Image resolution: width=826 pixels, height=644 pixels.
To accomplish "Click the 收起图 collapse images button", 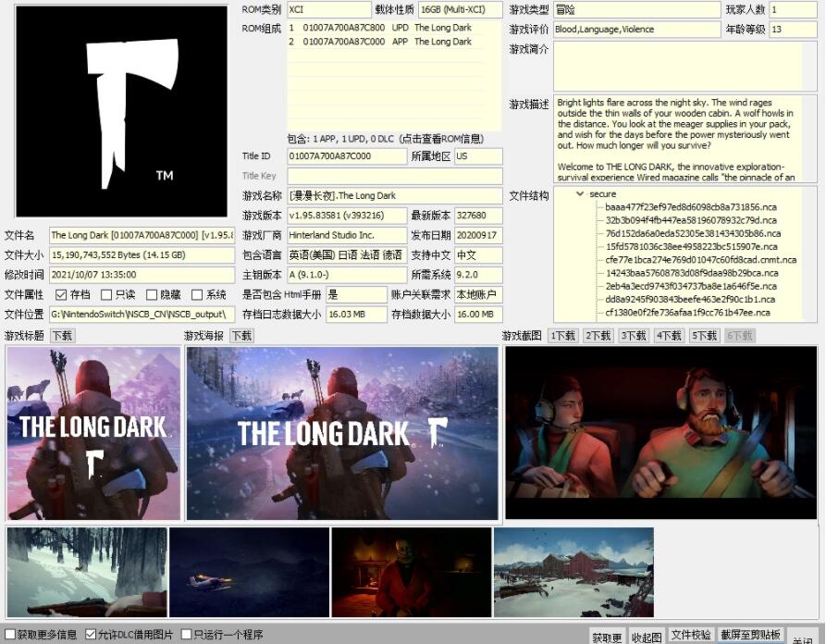I will click(647, 637).
